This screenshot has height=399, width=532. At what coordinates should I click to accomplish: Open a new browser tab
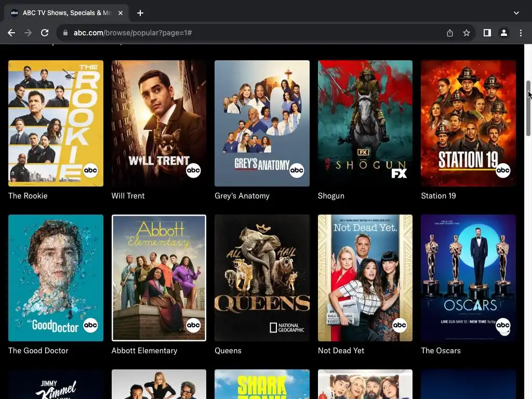(140, 13)
